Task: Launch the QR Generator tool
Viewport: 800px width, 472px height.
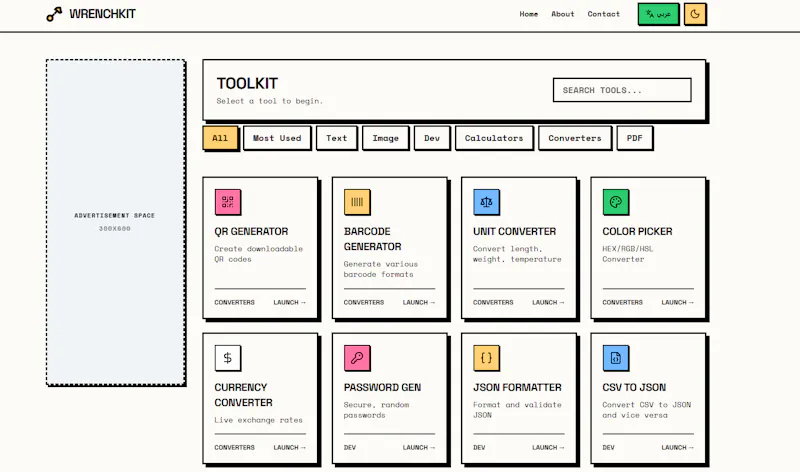Action: pos(289,303)
